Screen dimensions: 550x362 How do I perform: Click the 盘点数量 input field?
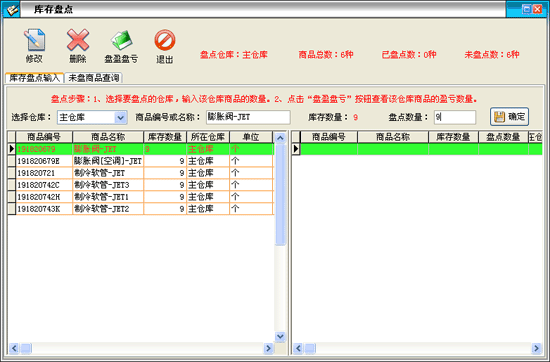[455, 117]
